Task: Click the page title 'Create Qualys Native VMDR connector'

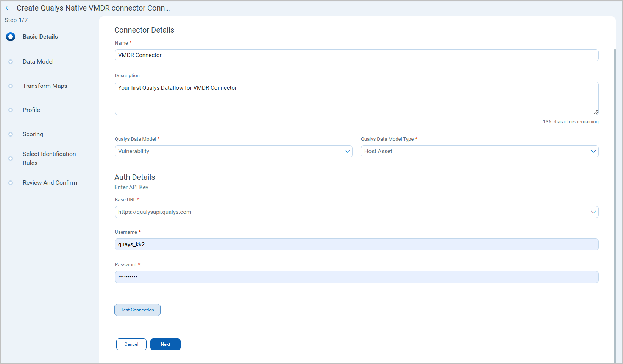Action: [x=93, y=8]
